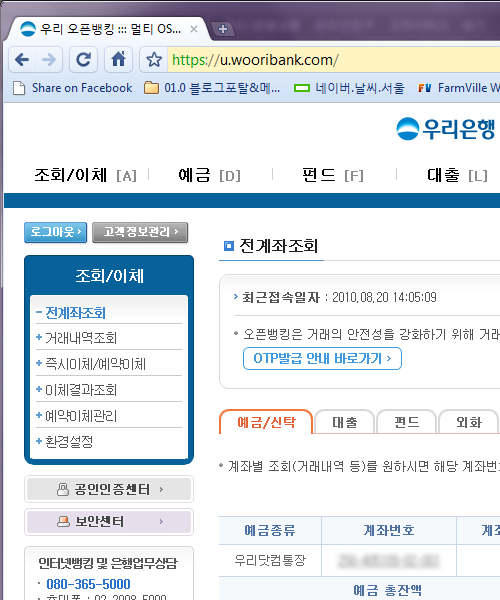Open the 펀드 [F] menu
The width and height of the screenshot is (500, 600).
[333, 175]
